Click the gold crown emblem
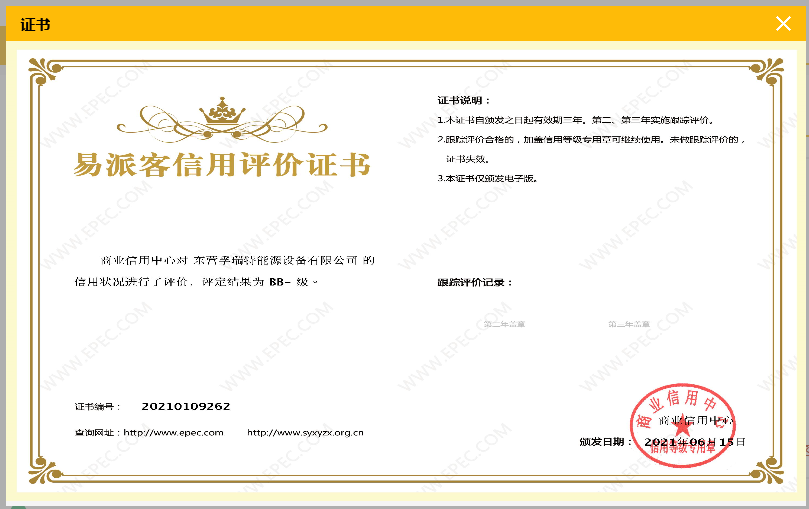809x509 pixels. pyautogui.click(x=222, y=110)
